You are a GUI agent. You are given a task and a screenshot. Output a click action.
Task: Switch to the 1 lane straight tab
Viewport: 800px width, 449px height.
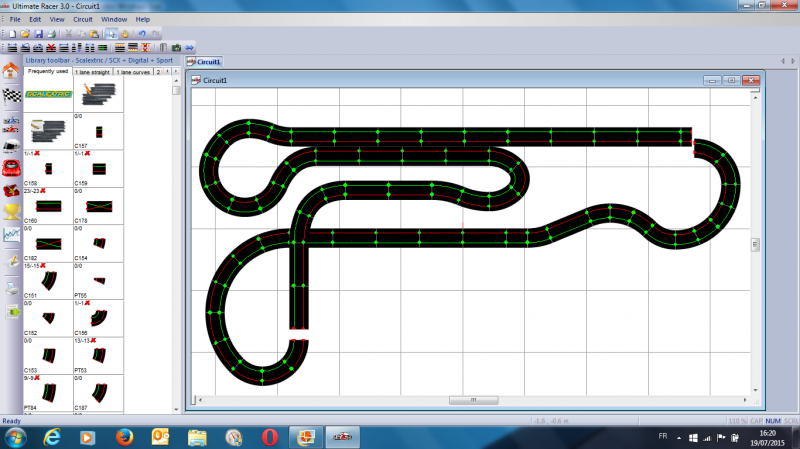coord(93,72)
